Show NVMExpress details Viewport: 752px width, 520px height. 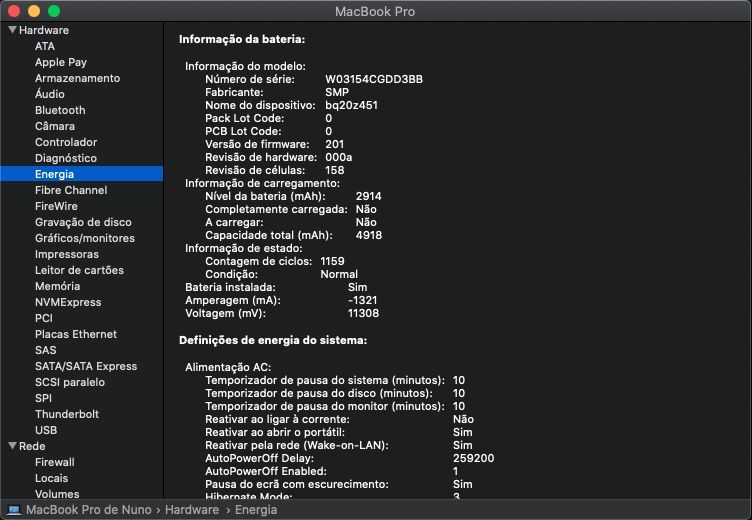pyautogui.click(x=68, y=302)
